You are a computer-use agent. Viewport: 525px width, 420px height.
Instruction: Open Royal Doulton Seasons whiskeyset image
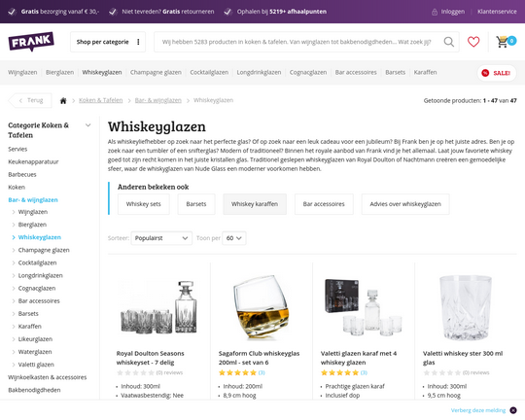point(159,307)
